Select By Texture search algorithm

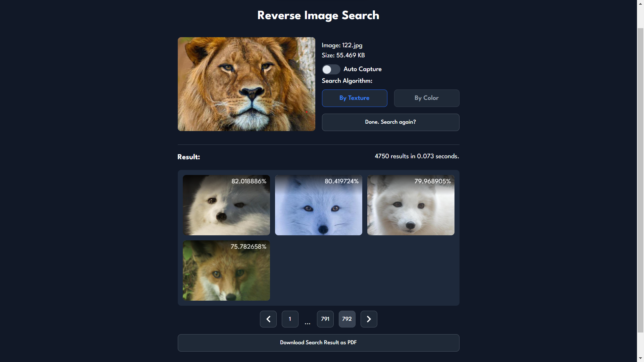tap(354, 98)
